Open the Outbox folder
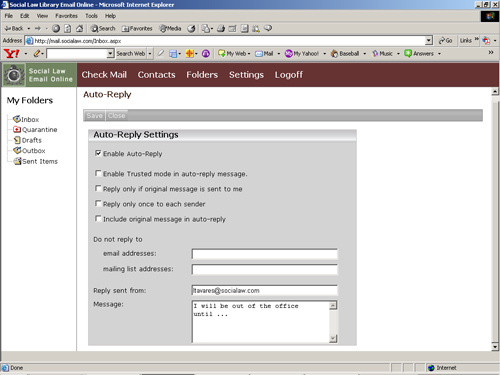The width and height of the screenshot is (500, 375). 29,151
